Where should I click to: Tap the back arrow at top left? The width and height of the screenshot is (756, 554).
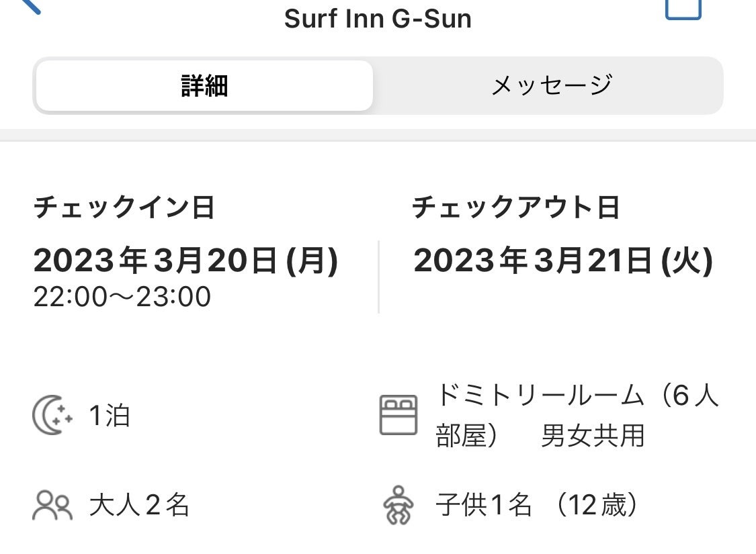(30, 5)
